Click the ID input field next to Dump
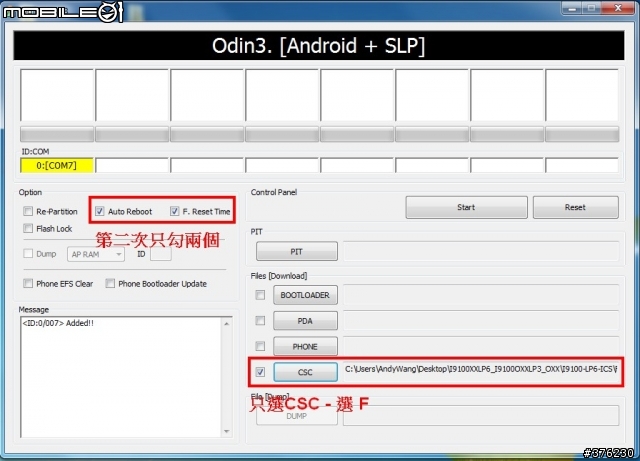 click(x=160, y=254)
